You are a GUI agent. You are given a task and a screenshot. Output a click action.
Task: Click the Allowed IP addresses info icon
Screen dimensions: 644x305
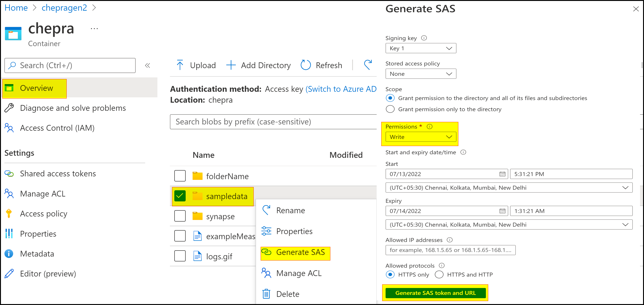(x=450, y=240)
